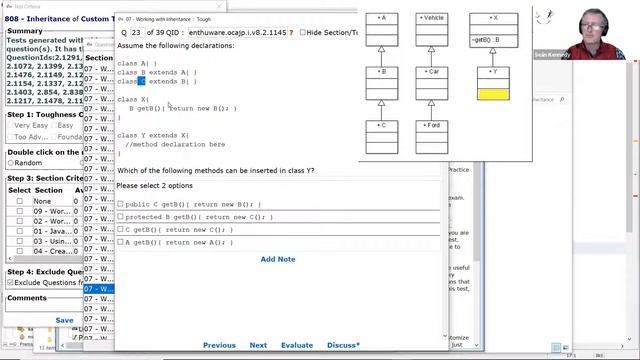Click the red question mark help icon
This screenshot has width=640, height=360.
click(291, 33)
